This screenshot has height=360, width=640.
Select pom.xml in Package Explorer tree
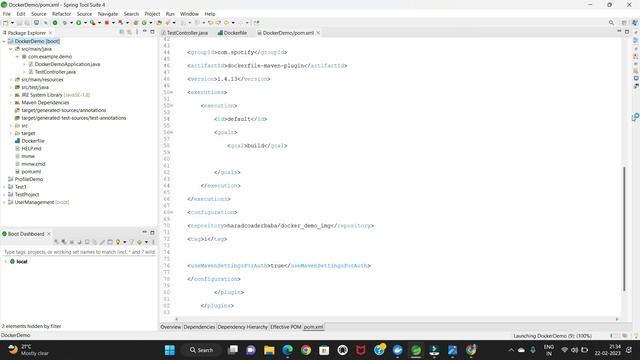[31, 171]
